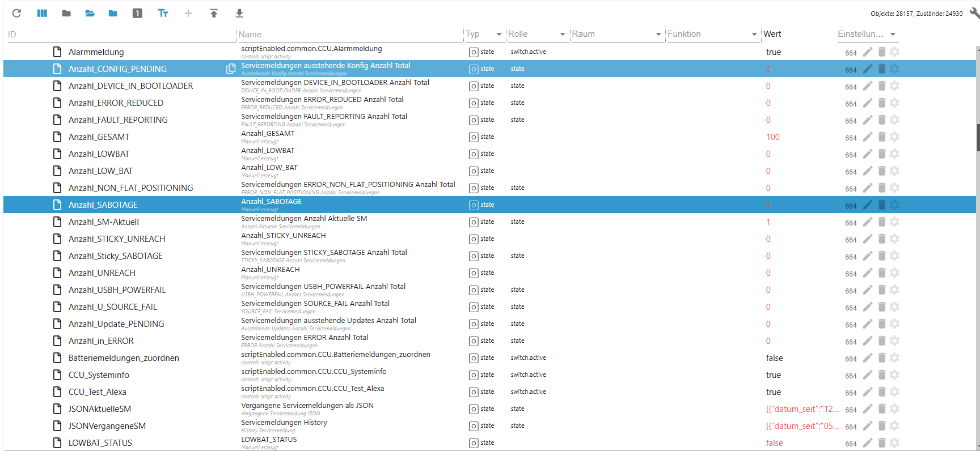Copy the Anzahl_CONFIG_PENDING object ID

pyautogui.click(x=231, y=69)
